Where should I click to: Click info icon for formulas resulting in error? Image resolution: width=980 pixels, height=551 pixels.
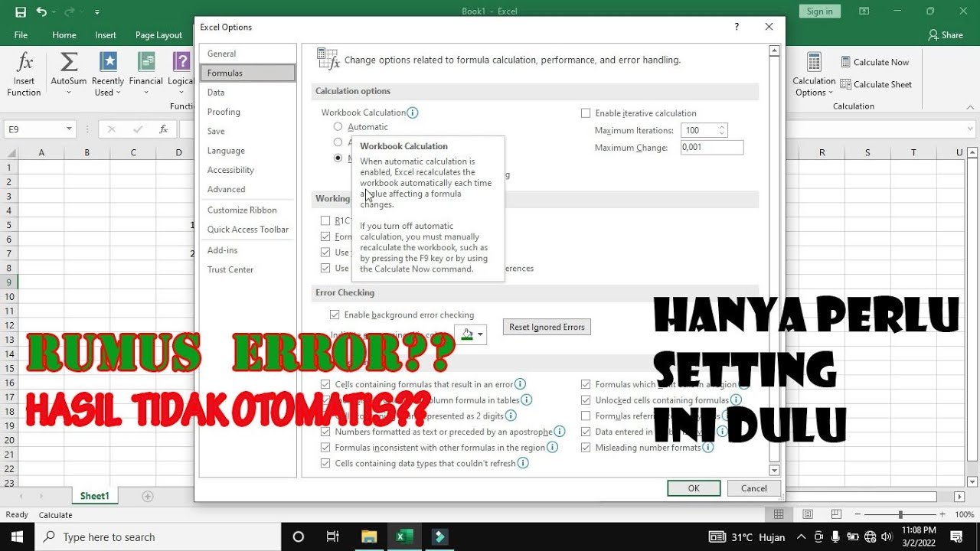[x=521, y=384]
